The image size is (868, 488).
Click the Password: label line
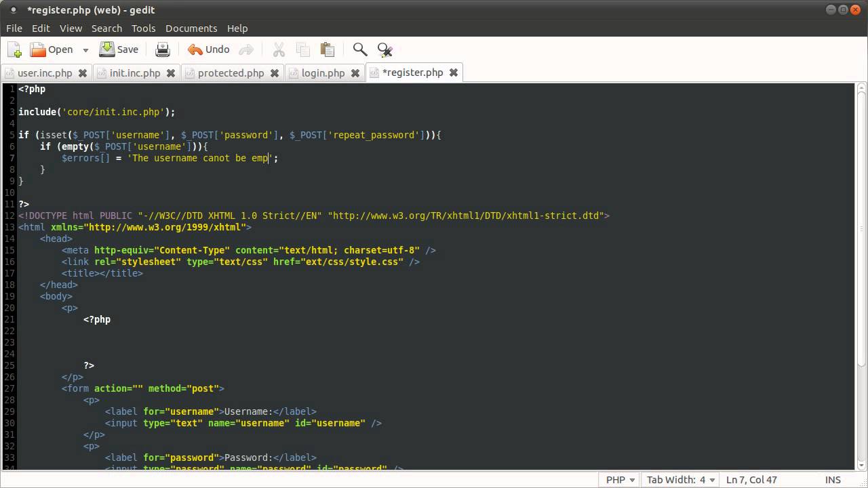tap(211, 457)
